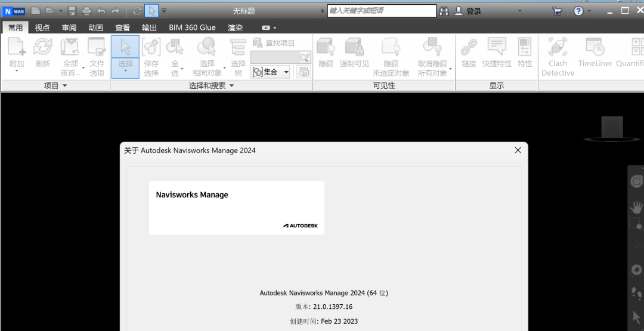Click the Save icon in quick access toolbar
644x331 pixels.
tap(72, 11)
